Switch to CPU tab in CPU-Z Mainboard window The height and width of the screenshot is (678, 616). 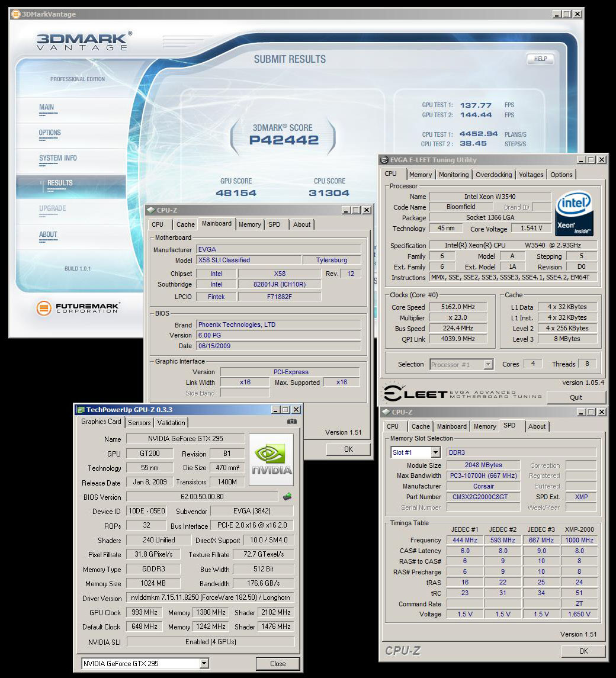coord(158,224)
